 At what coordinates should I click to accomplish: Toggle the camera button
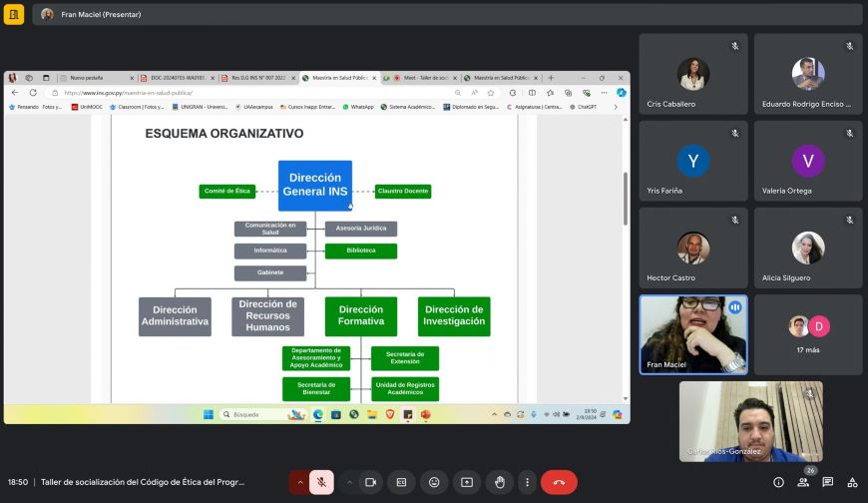370,482
